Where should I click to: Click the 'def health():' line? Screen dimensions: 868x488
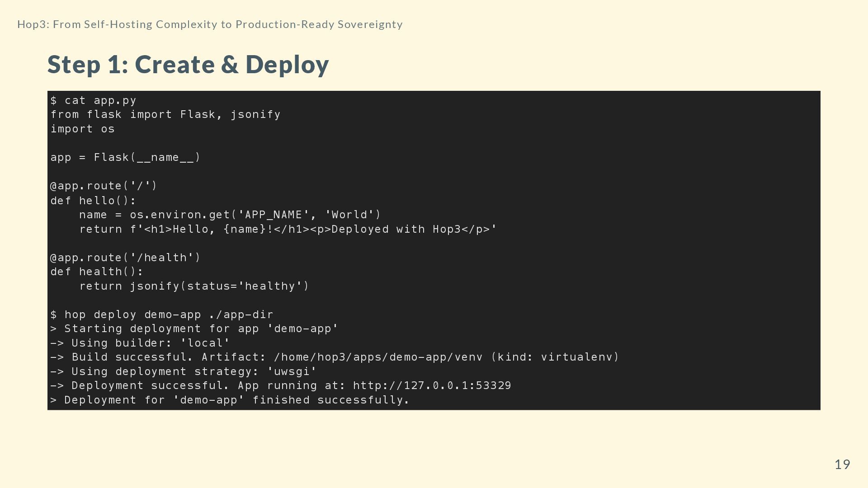click(x=97, y=272)
